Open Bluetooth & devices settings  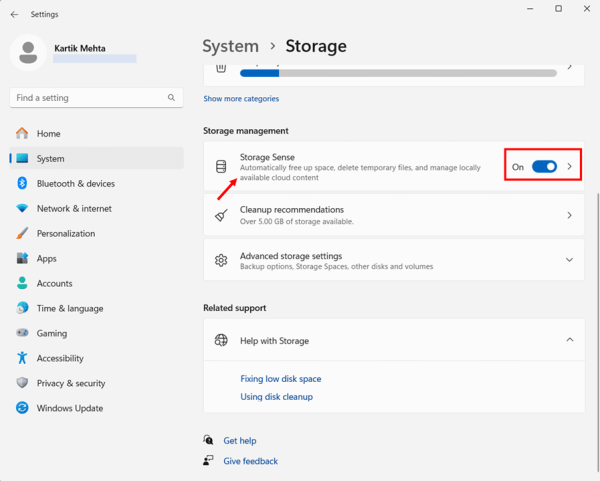[96, 184]
